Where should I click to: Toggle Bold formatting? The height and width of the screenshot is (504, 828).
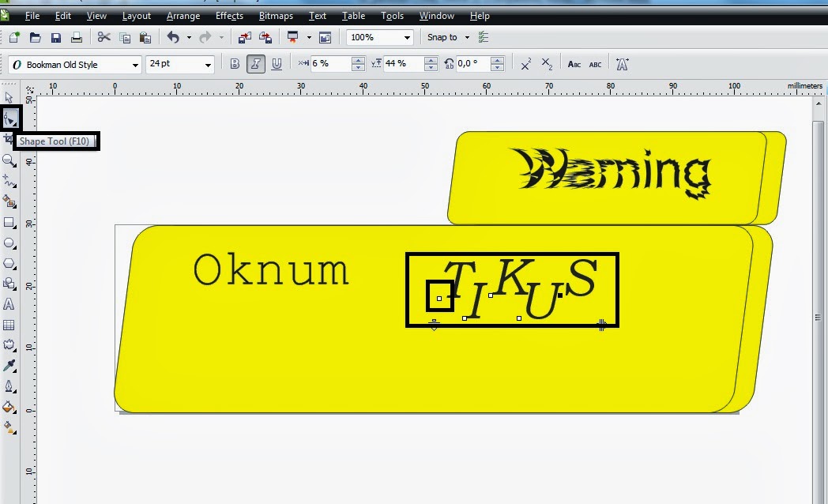click(x=235, y=65)
